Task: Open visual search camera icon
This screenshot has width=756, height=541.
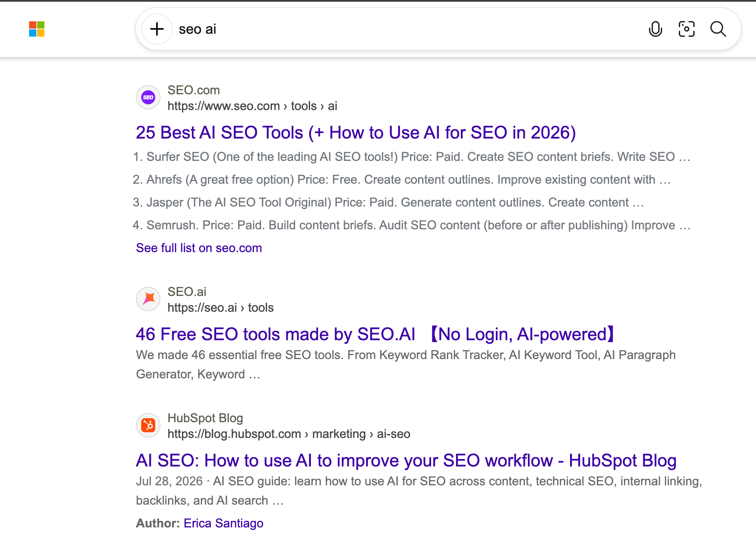Action: 686,29
